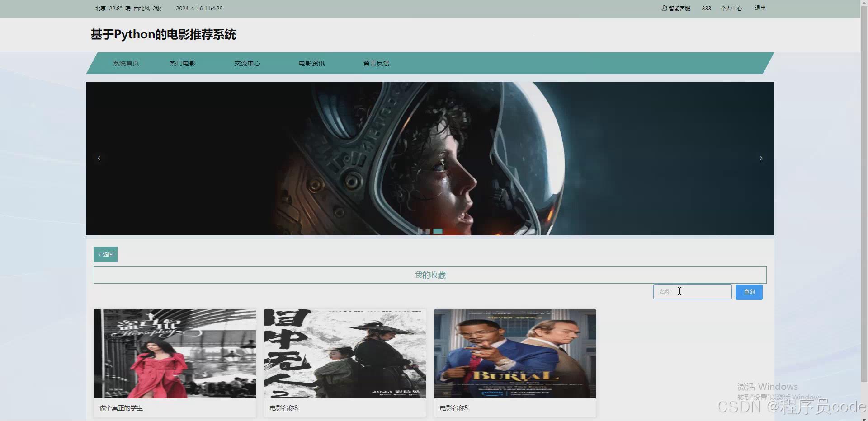Go to 系统首页 in the navigation bar
The height and width of the screenshot is (421, 868).
(x=126, y=63)
